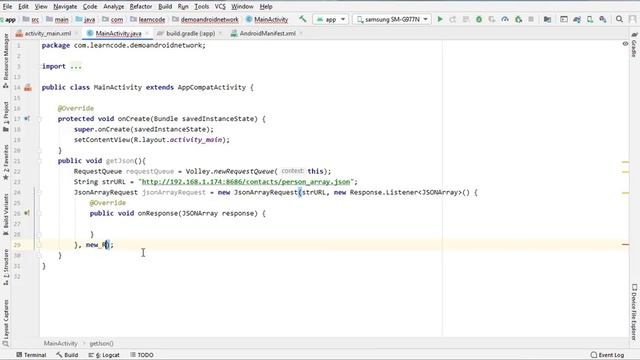Screen dimensions: 640x360
Task: Toggle the Favorites side panel
Action: (x=6, y=162)
